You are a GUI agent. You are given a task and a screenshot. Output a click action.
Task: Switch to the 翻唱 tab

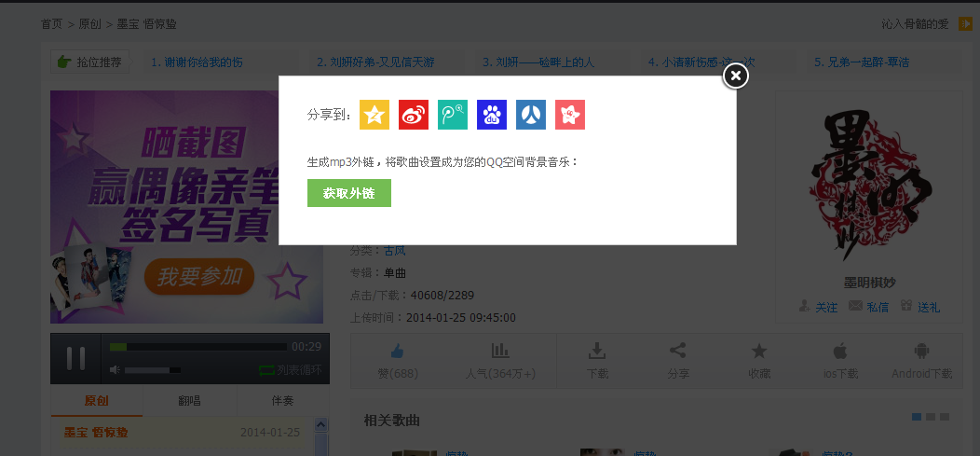click(x=189, y=401)
